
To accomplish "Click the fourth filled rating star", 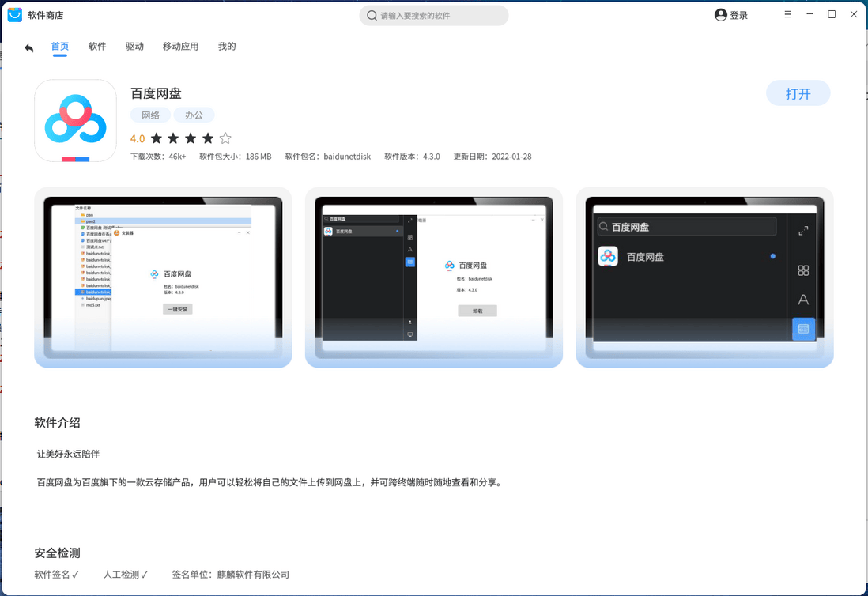I will (x=208, y=138).
